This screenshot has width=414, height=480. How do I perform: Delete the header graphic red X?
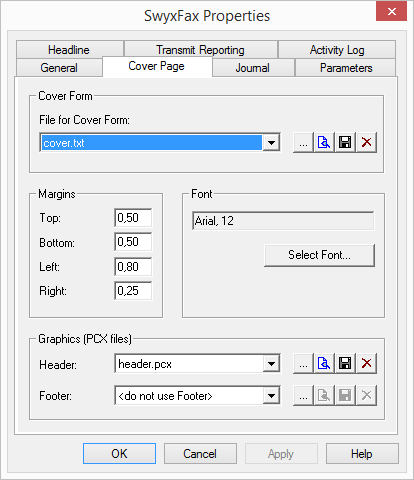366,364
